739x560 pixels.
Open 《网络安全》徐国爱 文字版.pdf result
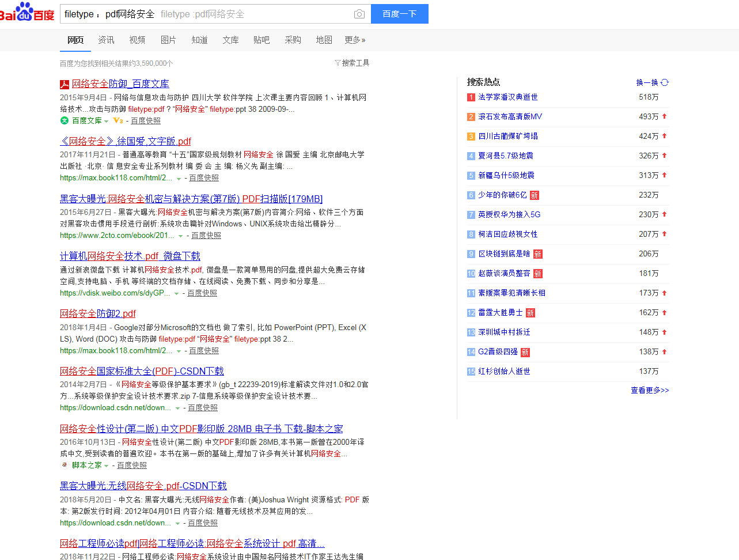point(126,141)
